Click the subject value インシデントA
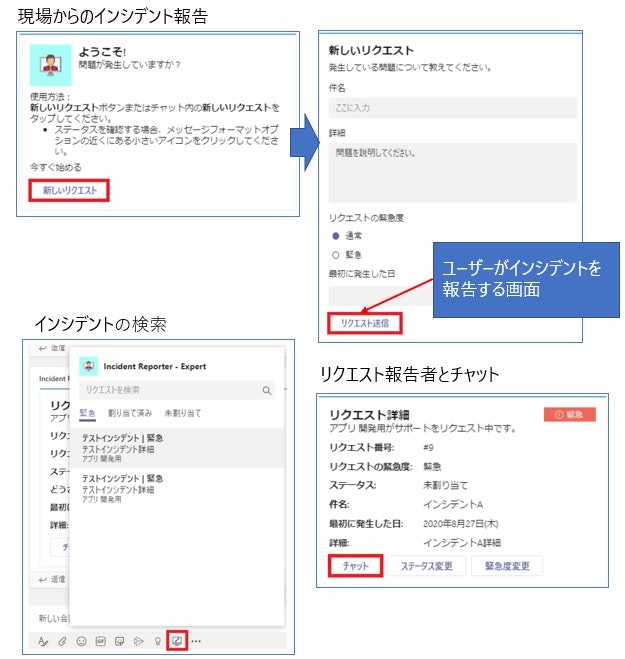The image size is (625, 659). [453, 504]
